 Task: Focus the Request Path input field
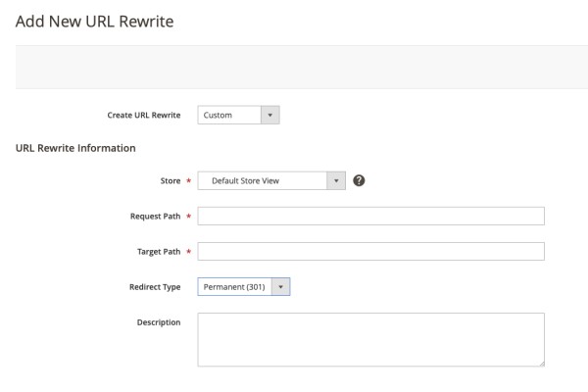tap(370, 216)
